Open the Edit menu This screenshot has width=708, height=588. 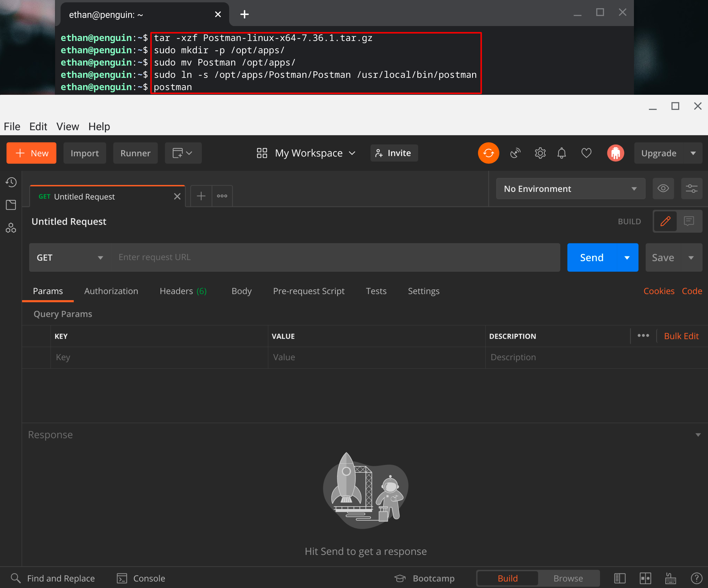38,126
